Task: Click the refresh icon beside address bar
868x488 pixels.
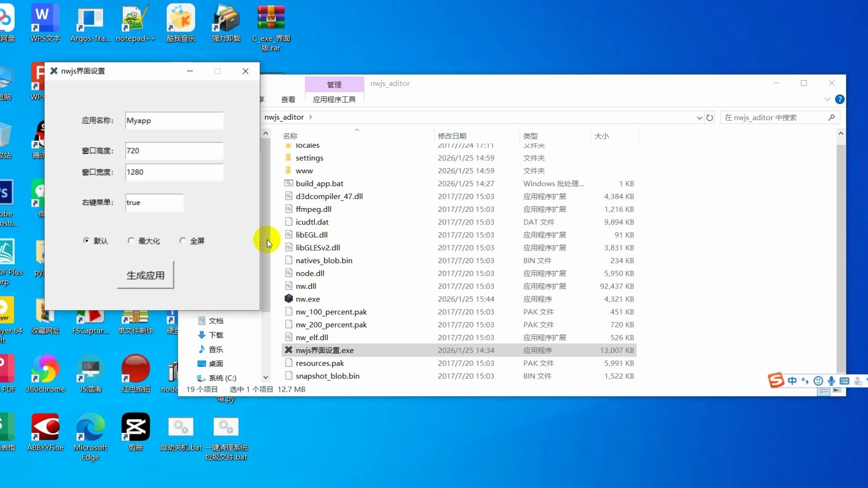Action: click(710, 117)
